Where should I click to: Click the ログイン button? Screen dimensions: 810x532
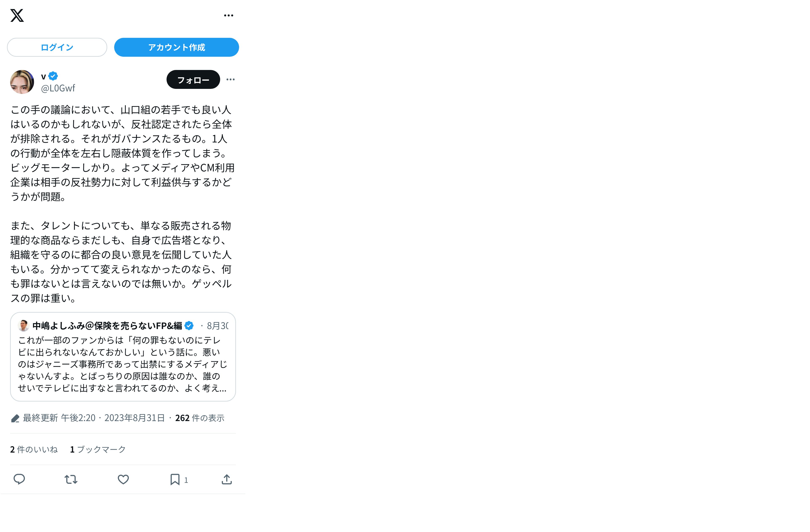point(57,47)
